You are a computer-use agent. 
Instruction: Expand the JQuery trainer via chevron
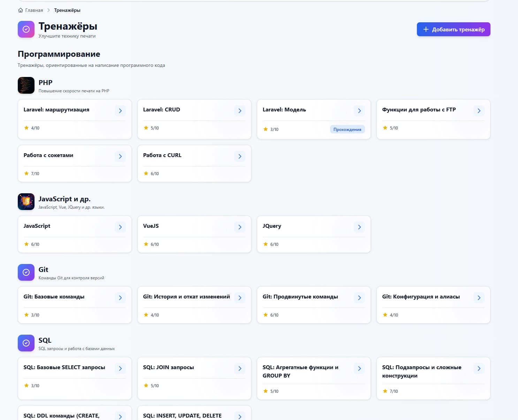point(359,227)
